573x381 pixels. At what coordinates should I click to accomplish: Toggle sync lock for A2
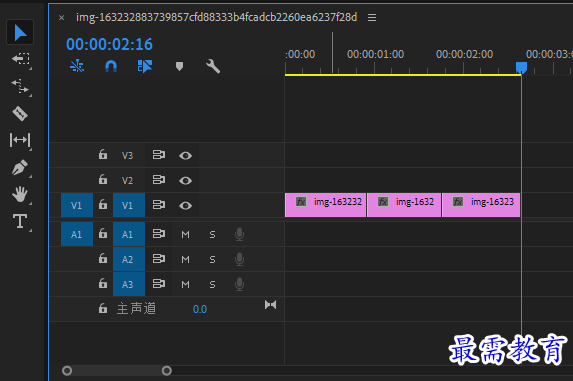pos(159,259)
